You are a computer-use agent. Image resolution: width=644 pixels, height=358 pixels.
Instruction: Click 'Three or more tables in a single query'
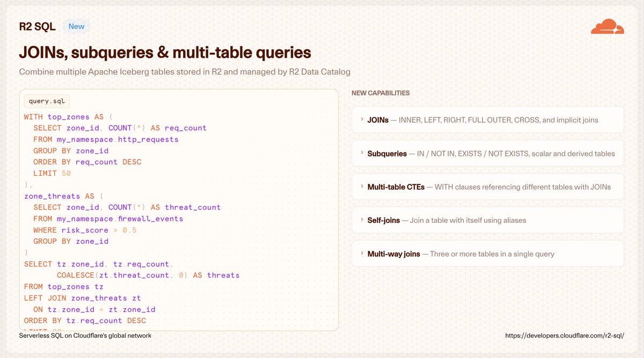492,253
